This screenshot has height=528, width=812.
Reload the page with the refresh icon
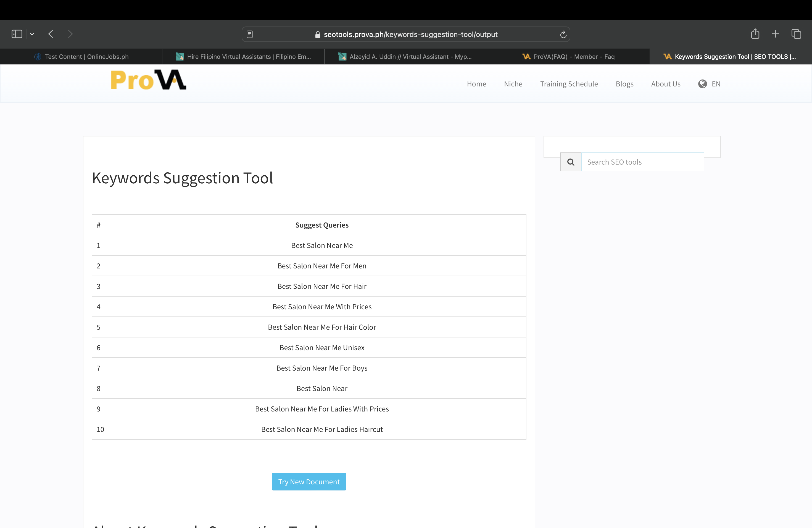563,35
